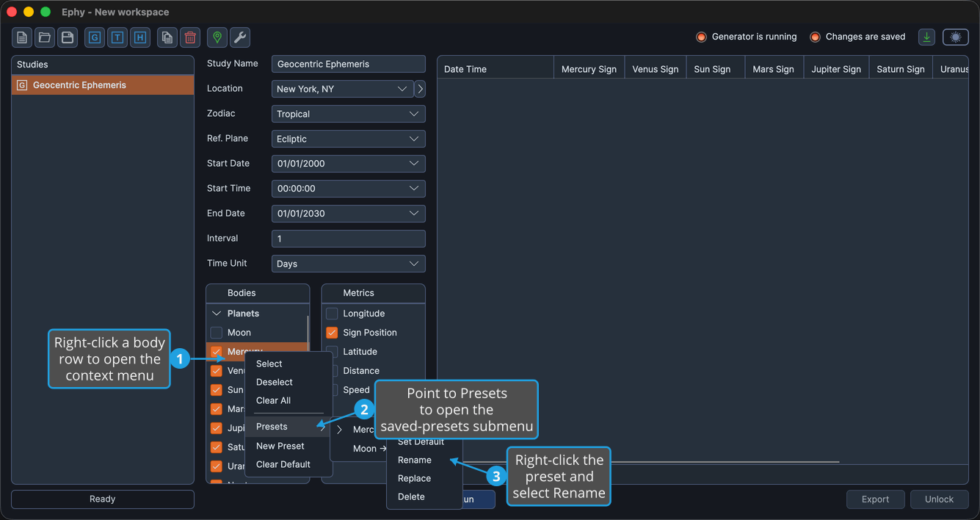
Task: Click the Saturn Sign column header
Action: coord(901,69)
